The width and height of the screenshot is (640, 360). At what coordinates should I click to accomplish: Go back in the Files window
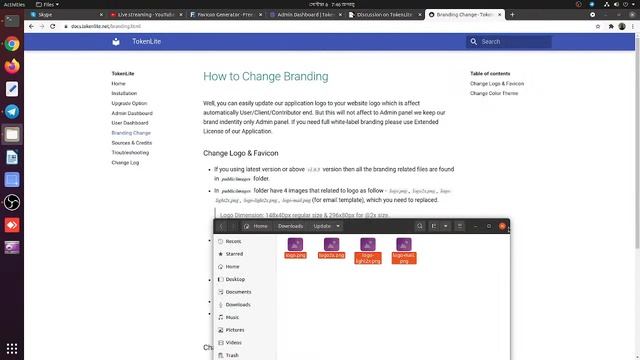(x=221, y=226)
